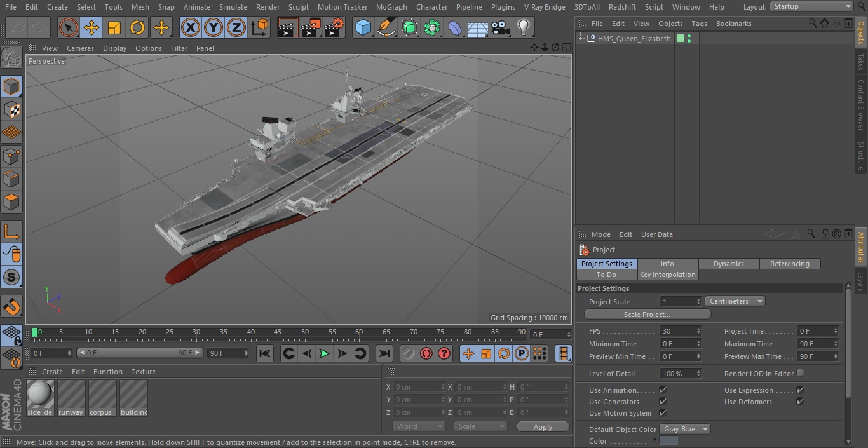This screenshot has height=448, width=868.
Task: Click the FPS field stepper arrows
Action: (x=698, y=331)
